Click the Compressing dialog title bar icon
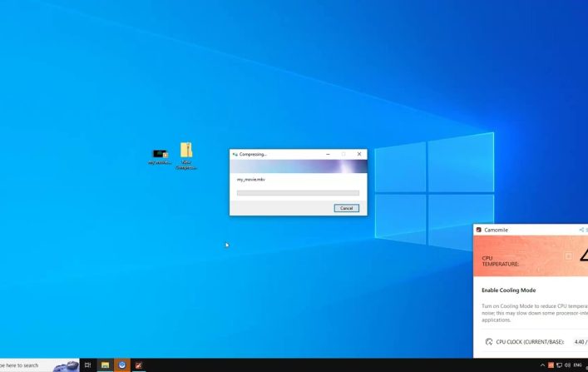Screen dimensions: 588x372 pos(235,154)
